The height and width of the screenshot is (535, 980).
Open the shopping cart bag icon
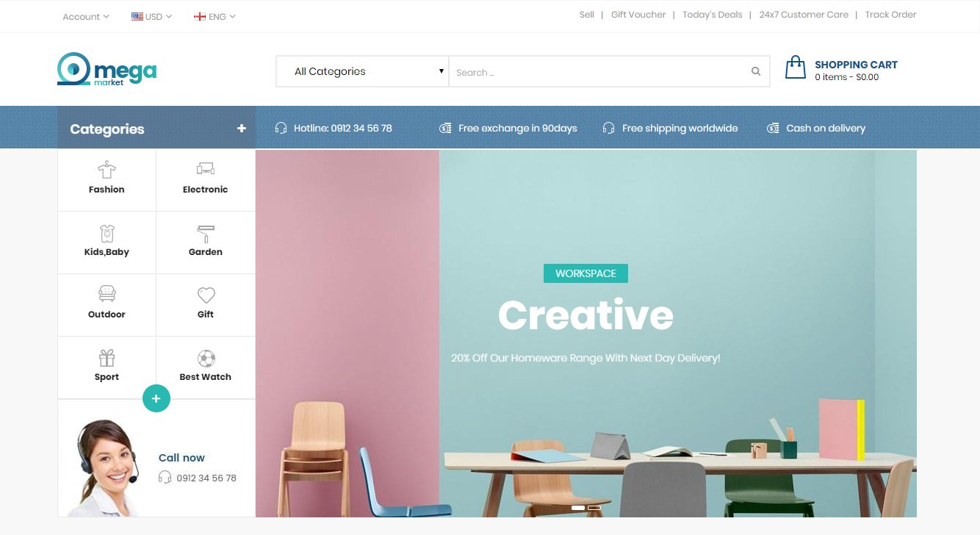click(x=796, y=68)
